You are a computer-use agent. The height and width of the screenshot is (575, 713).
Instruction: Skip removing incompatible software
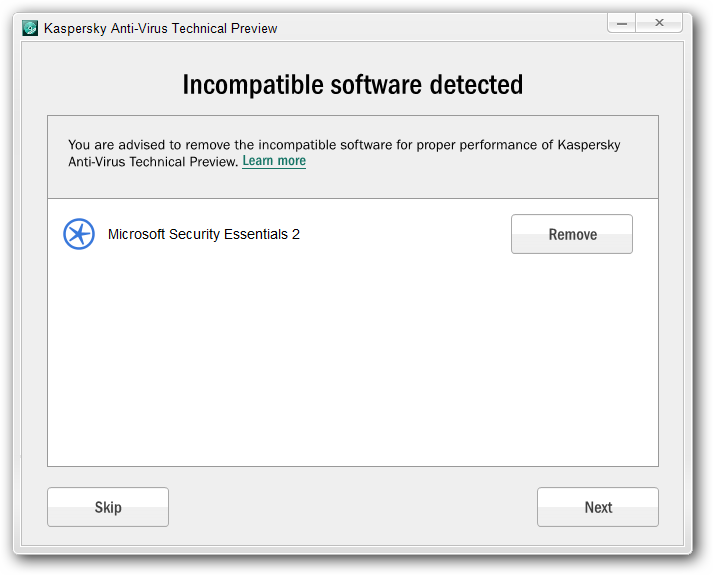pyautogui.click(x=108, y=507)
